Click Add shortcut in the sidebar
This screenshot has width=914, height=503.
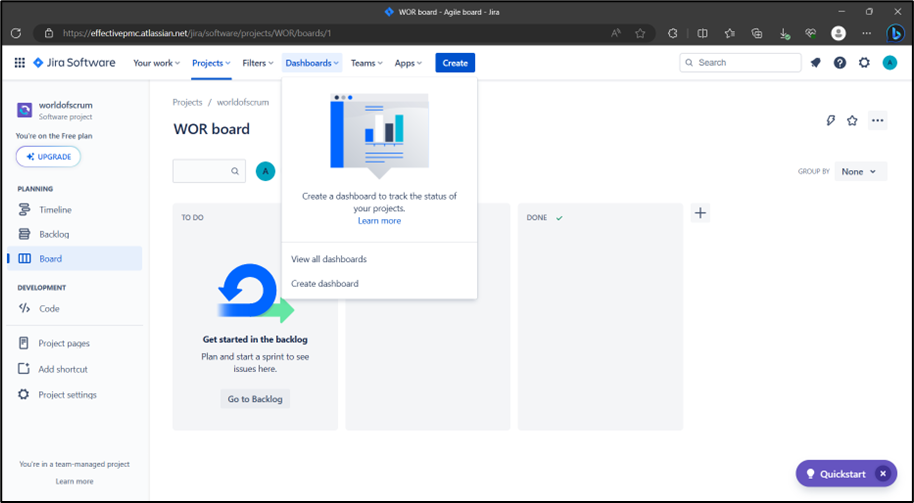tap(75, 369)
